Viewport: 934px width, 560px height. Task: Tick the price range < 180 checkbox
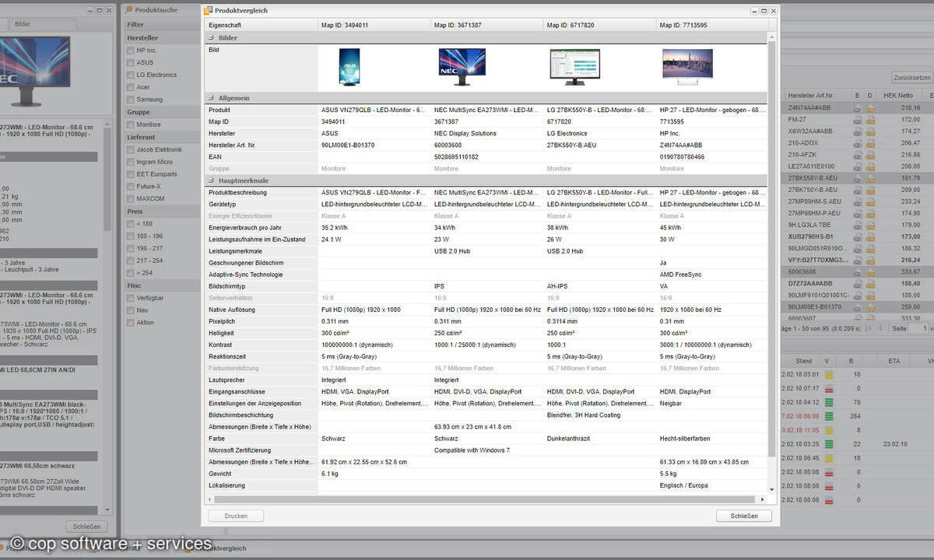[x=131, y=224]
